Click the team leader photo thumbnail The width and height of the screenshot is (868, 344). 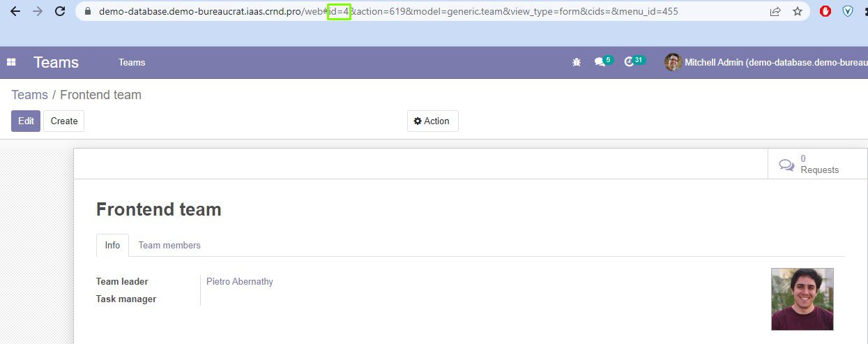point(802,299)
